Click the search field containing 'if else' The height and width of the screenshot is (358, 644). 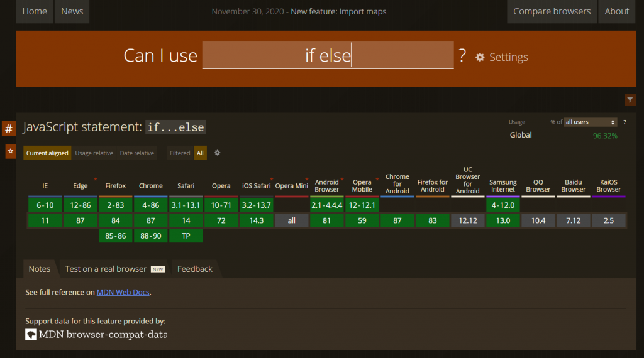[x=328, y=55]
